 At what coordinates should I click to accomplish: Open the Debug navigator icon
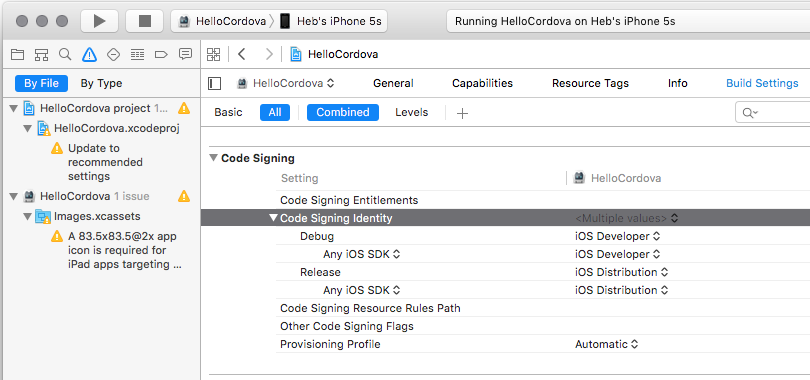(137, 54)
